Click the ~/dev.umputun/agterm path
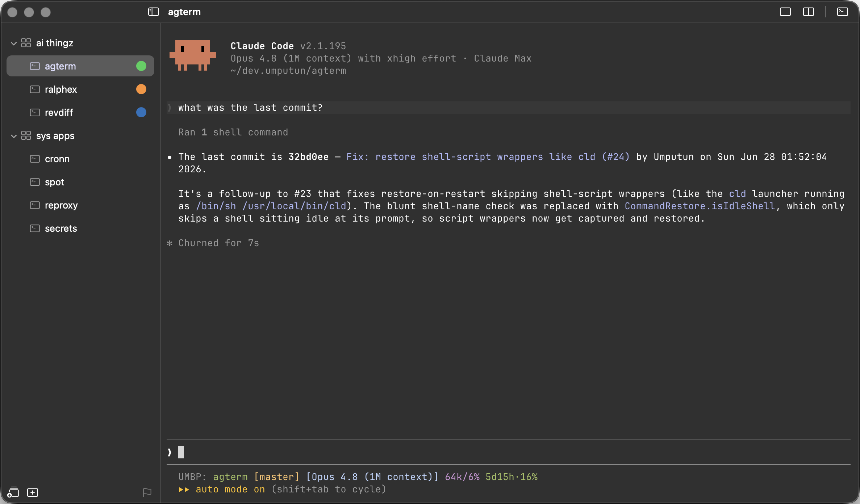Viewport: 860px width, 504px height. point(288,71)
